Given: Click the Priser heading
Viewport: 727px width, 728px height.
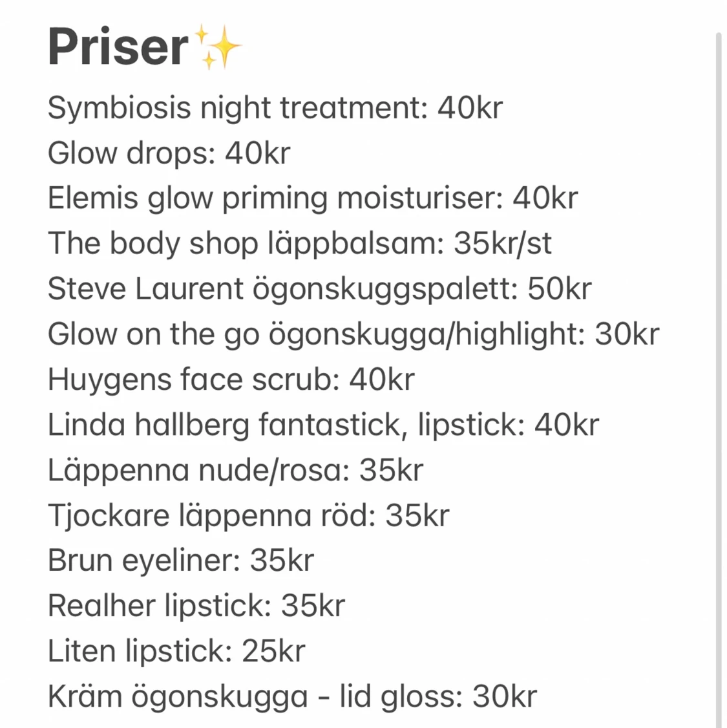Looking at the screenshot, I should 118,47.
